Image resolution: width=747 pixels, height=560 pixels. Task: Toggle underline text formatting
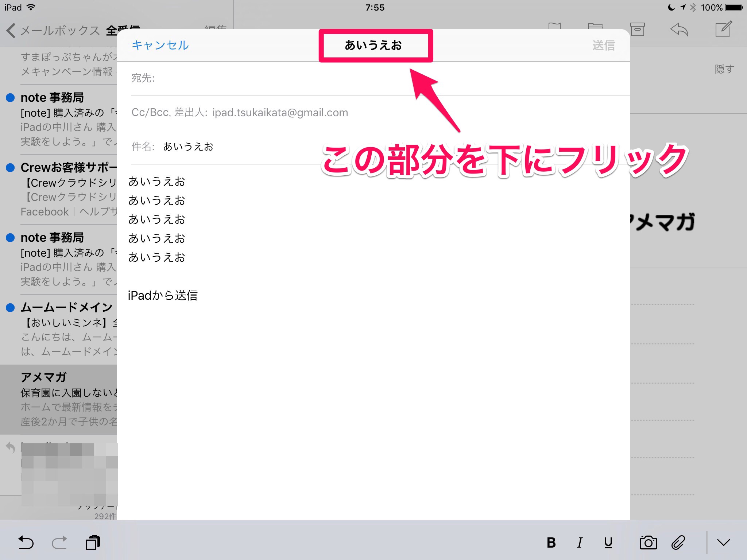point(608,542)
